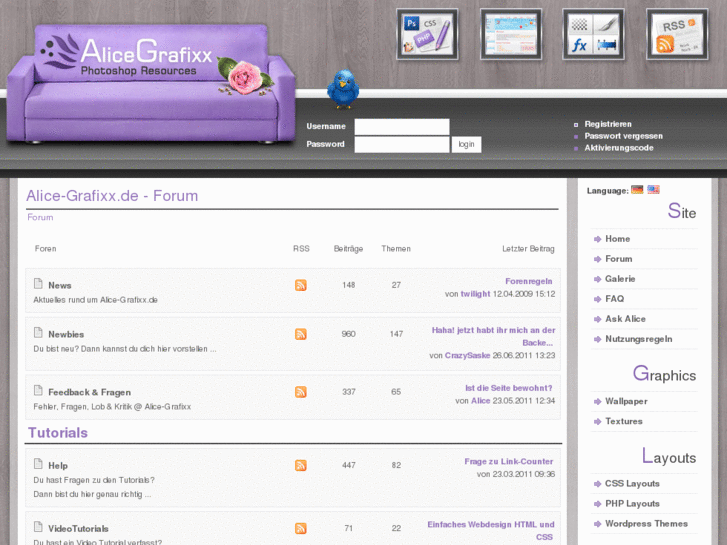Screen dimensions: 727x545
Task: Open the RSS feed for Help forum
Action: pyautogui.click(x=300, y=466)
